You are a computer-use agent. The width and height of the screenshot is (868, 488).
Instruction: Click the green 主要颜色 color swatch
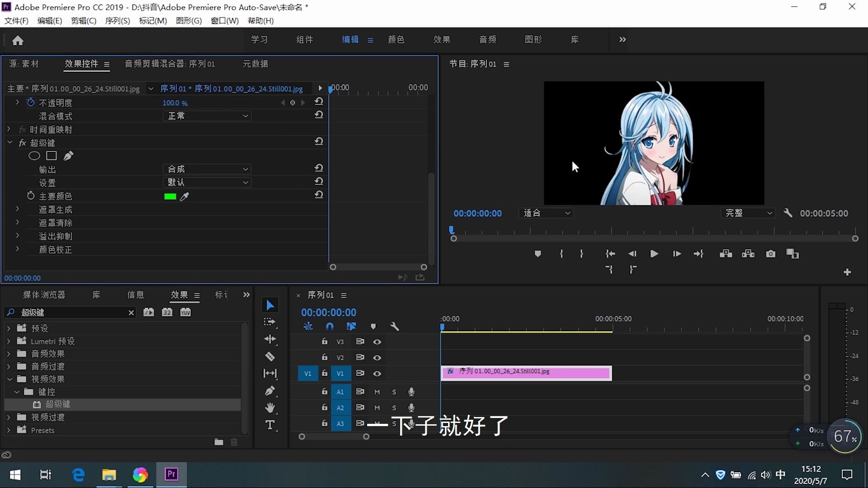point(170,196)
